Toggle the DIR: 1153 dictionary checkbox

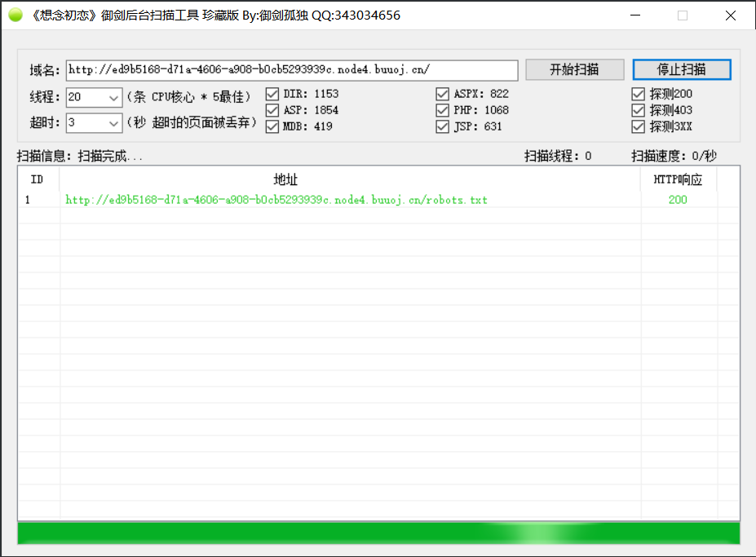click(272, 94)
